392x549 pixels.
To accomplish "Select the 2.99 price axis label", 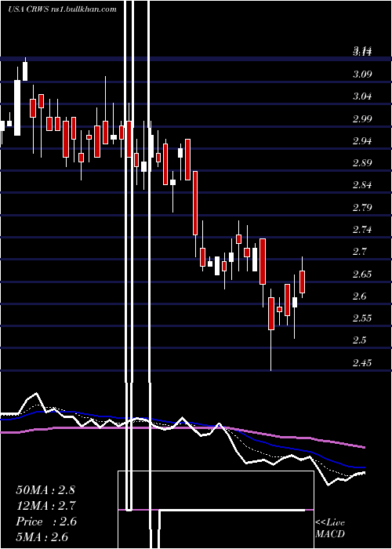I will pyautogui.click(x=362, y=118).
